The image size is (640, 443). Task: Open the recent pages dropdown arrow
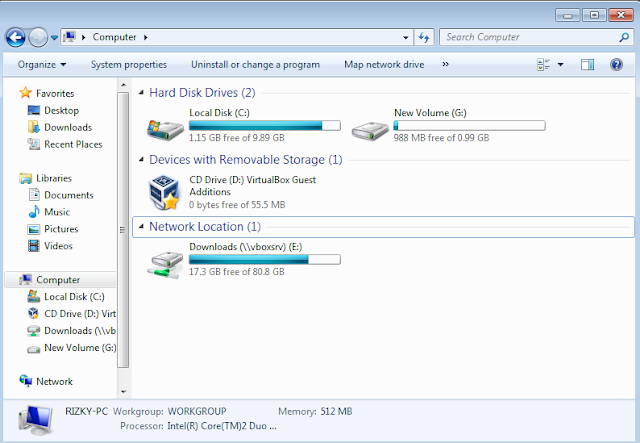[x=54, y=38]
